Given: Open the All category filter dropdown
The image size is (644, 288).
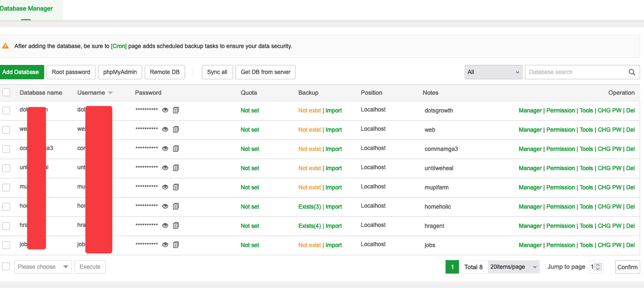Looking at the screenshot, I should click(x=493, y=72).
